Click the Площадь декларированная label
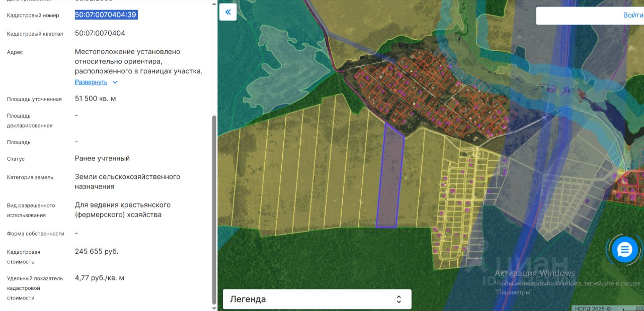This screenshot has height=311, width=644. point(30,121)
